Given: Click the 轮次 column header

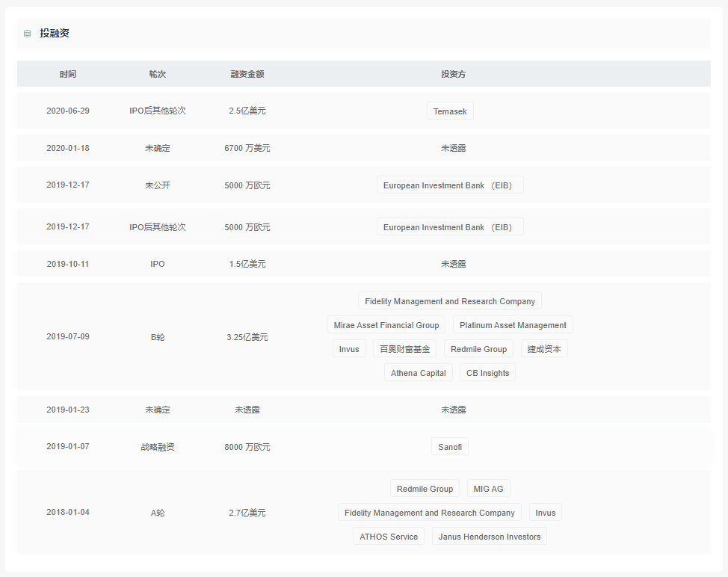Looking at the screenshot, I should coord(158,74).
